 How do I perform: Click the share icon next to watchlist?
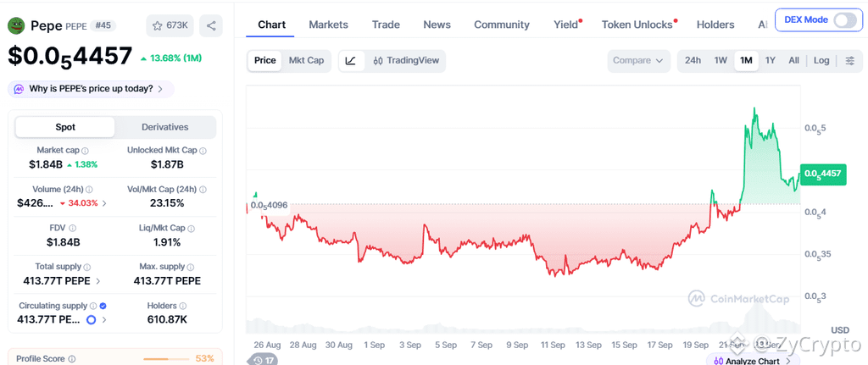point(211,25)
